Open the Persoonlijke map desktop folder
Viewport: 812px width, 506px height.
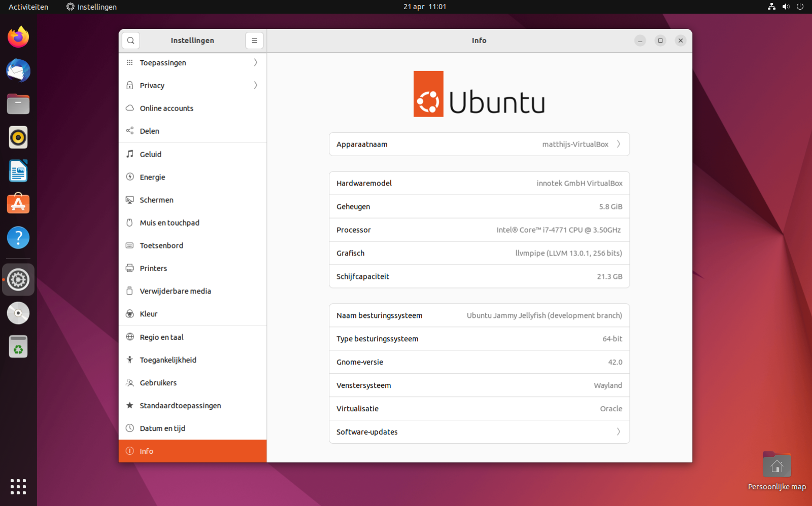point(776,465)
